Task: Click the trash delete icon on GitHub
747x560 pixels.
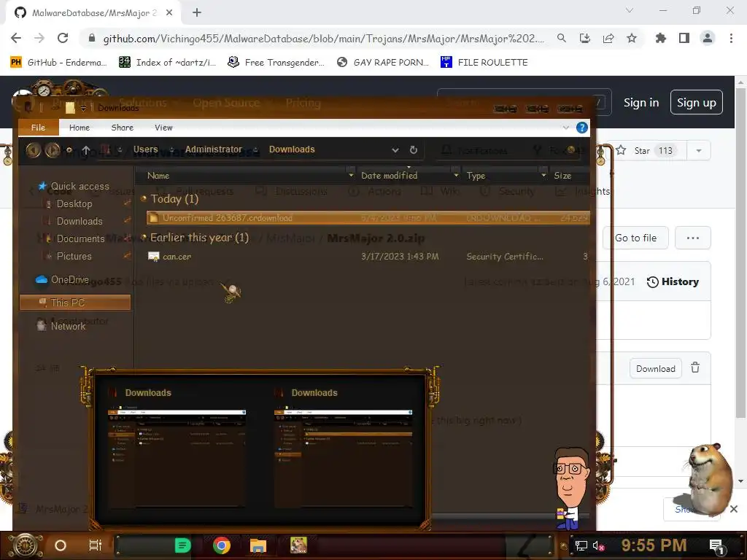Action: tap(695, 368)
